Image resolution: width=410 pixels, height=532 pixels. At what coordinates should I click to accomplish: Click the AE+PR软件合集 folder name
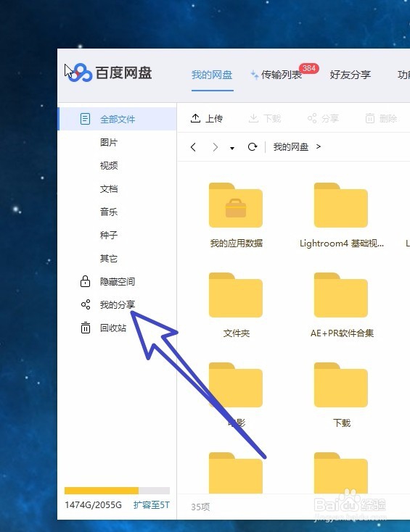coord(342,333)
